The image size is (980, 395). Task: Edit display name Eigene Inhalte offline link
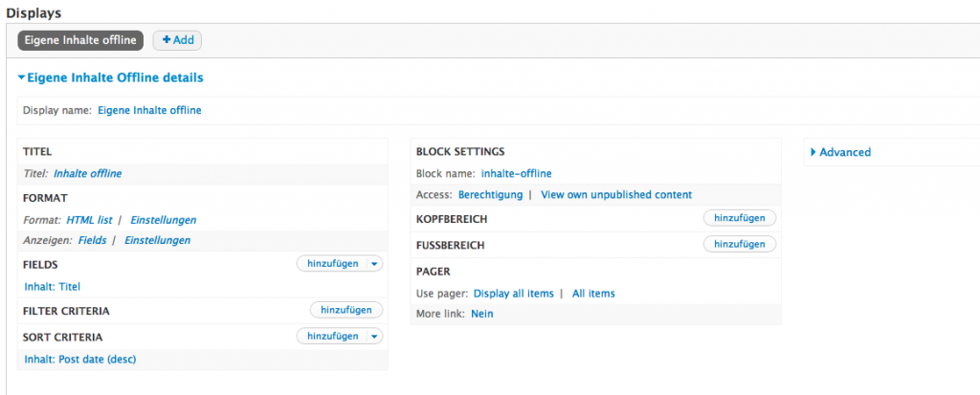pyautogui.click(x=149, y=110)
